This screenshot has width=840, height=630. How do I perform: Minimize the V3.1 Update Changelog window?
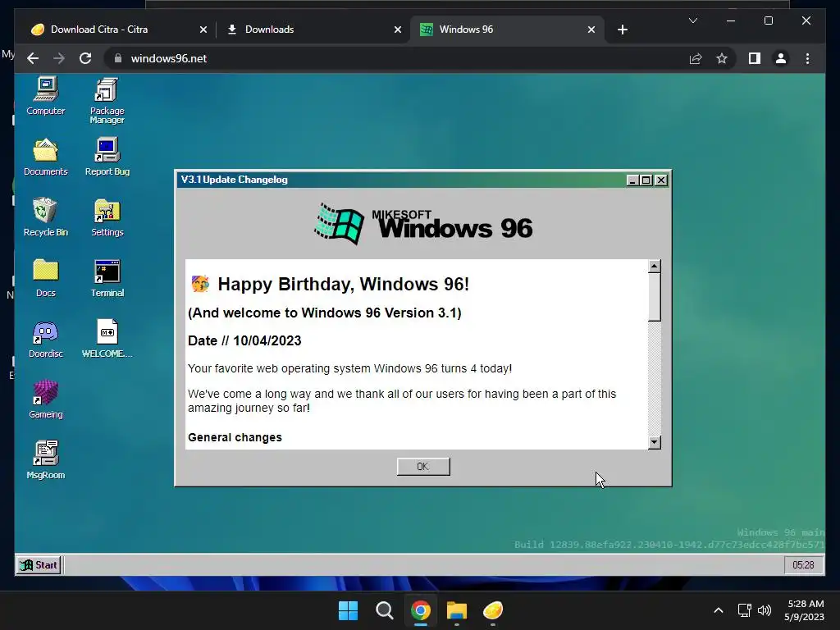coord(632,180)
